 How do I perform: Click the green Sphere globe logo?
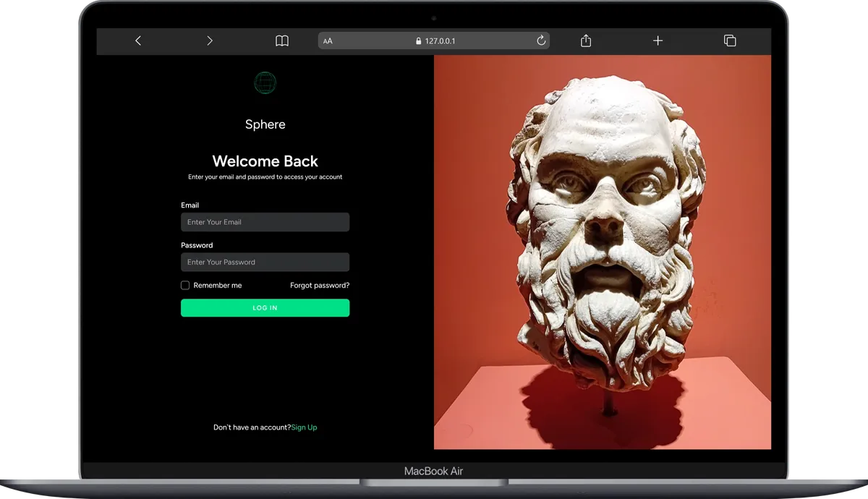(265, 83)
